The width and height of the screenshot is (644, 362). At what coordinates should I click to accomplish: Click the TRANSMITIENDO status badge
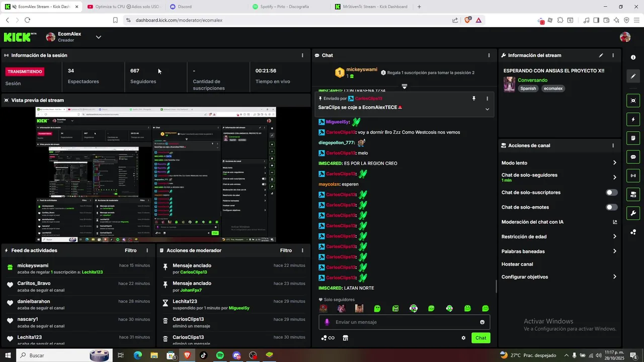(25, 72)
